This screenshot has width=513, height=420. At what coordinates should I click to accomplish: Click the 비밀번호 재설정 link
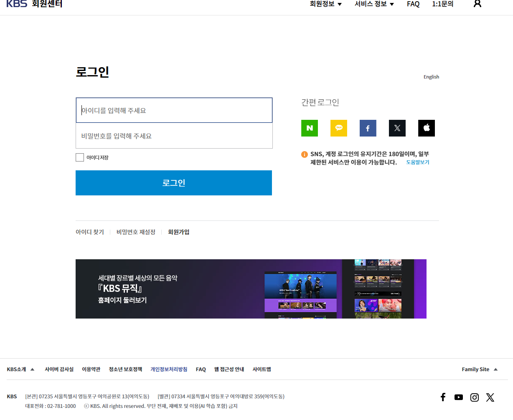tap(136, 232)
